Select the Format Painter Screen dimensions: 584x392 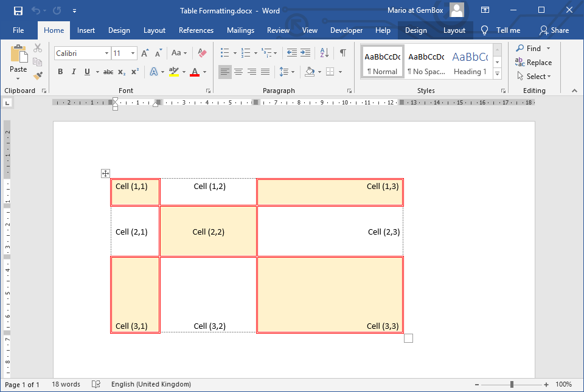(36, 75)
